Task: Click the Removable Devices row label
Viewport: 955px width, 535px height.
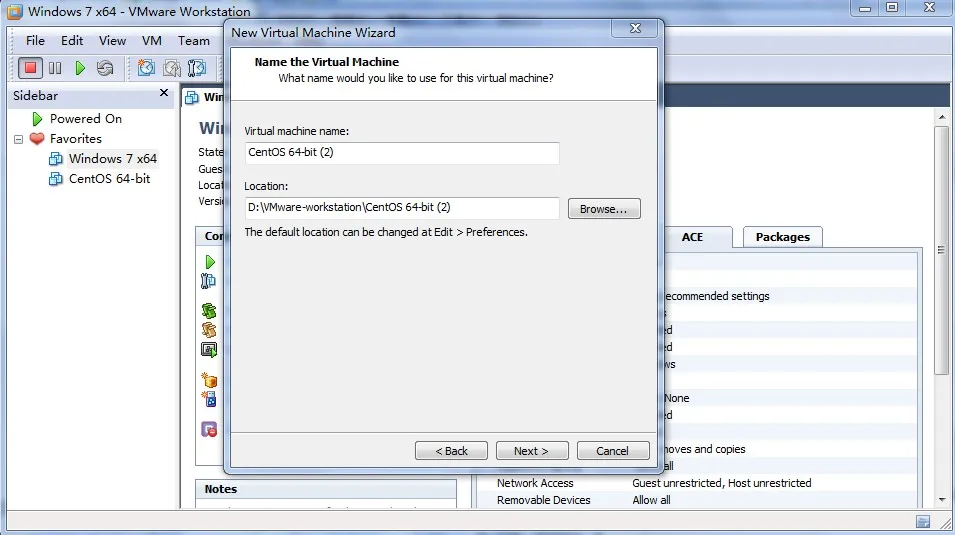Action: click(543, 500)
